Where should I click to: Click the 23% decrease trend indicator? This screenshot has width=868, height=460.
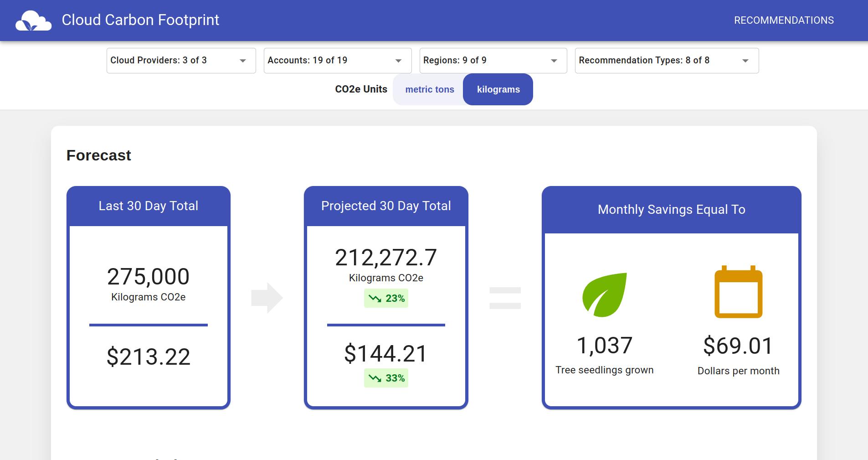pos(386,298)
